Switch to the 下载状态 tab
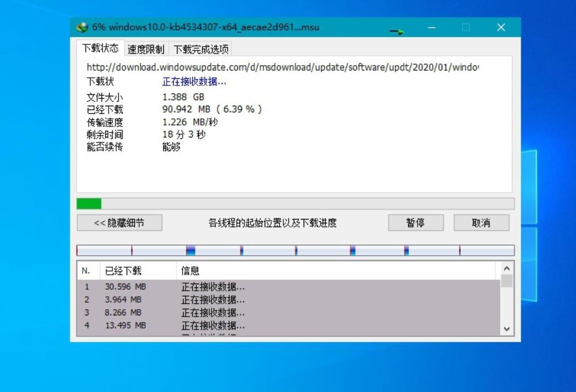This screenshot has height=392, width=576. pos(100,48)
